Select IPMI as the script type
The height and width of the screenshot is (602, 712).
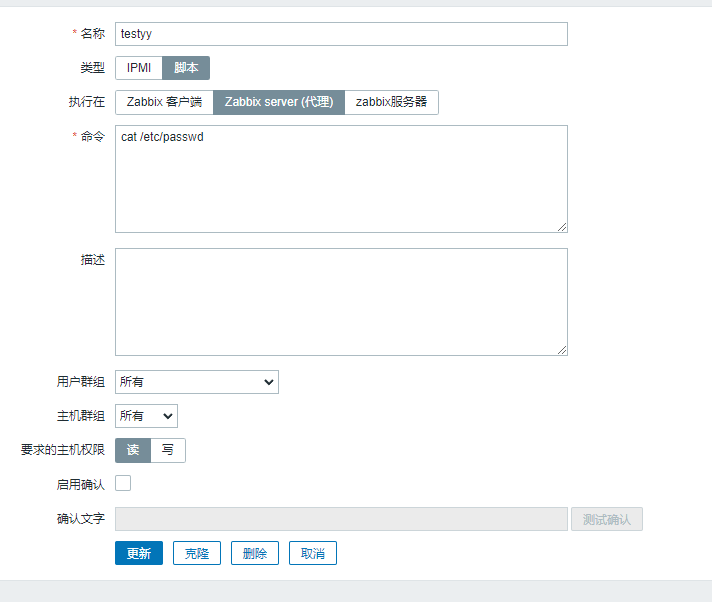point(139,68)
